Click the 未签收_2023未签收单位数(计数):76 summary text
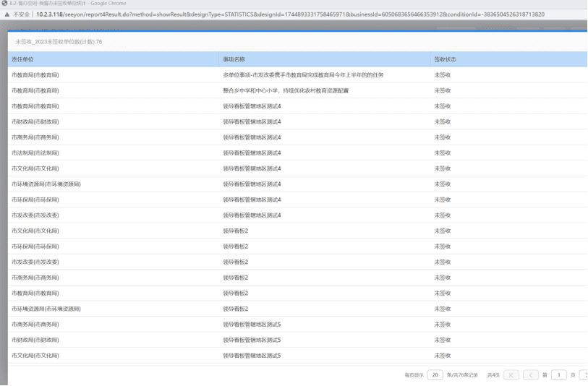Viewport: 588px width, 386px height. (59, 42)
